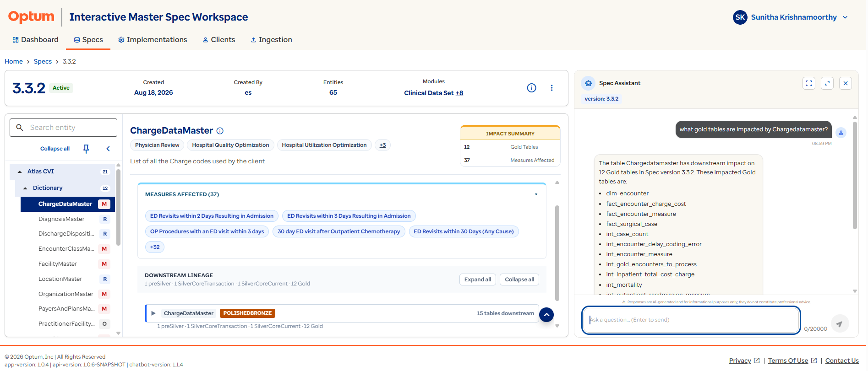The width and height of the screenshot is (868, 371).
Task: Expand the Spec Assistant panel
Action: pyautogui.click(x=827, y=83)
